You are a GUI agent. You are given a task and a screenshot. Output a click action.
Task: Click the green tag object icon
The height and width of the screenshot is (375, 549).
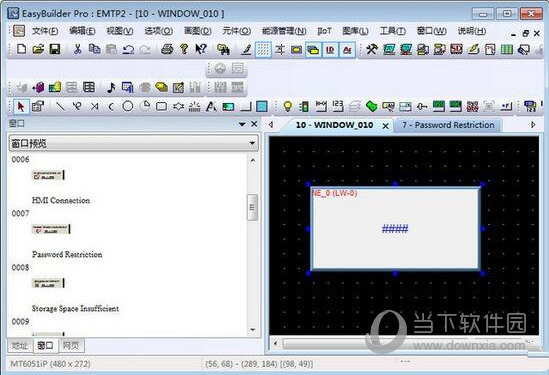(371, 106)
